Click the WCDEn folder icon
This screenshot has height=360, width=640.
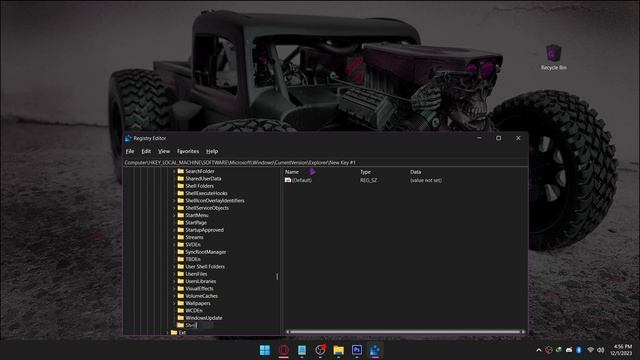point(180,311)
